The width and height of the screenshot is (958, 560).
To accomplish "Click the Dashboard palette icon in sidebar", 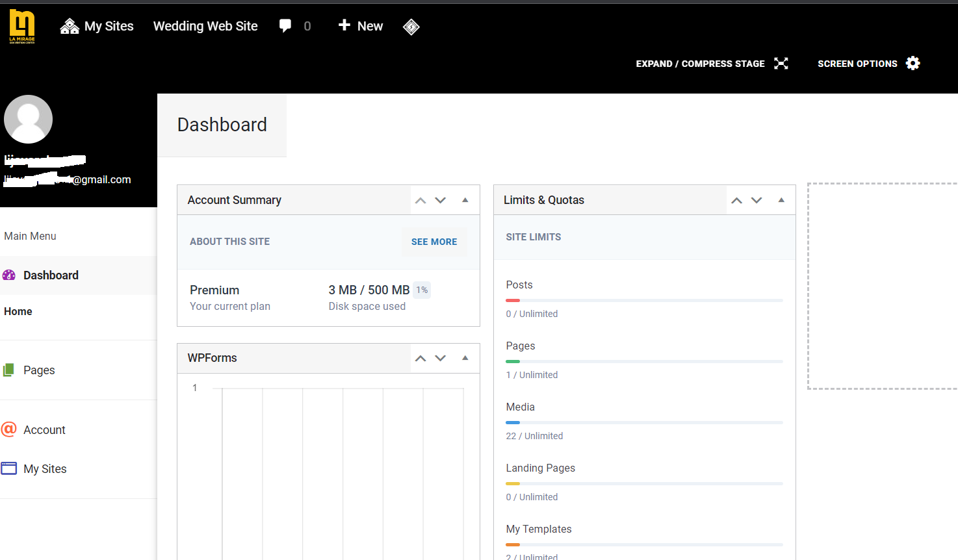I will pos(9,275).
